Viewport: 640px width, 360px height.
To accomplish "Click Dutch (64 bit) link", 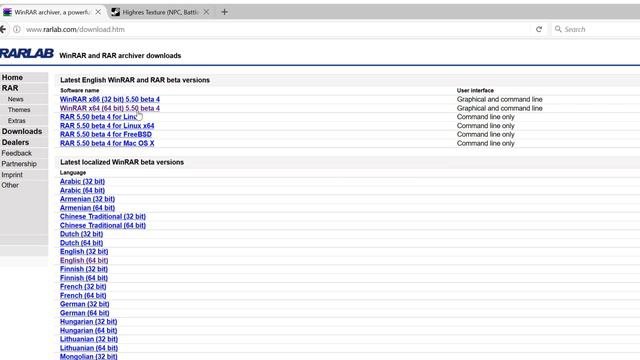I will pos(81,243).
